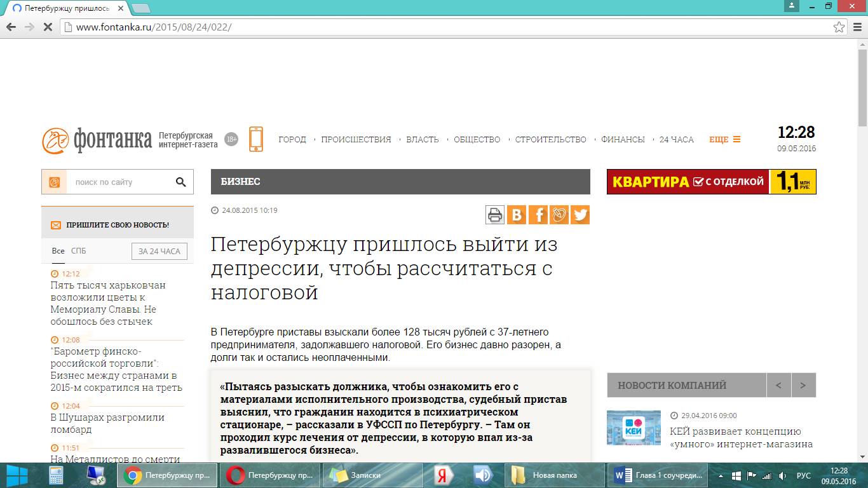The image size is (868, 488).
Task: Expand the 'ЕЩЕ' menu
Action: 724,140
